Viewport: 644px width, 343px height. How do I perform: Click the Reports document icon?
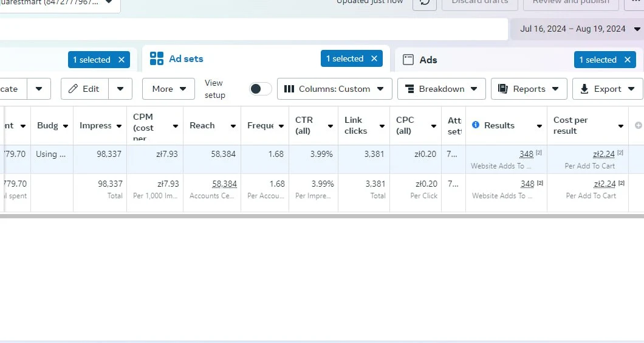502,89
